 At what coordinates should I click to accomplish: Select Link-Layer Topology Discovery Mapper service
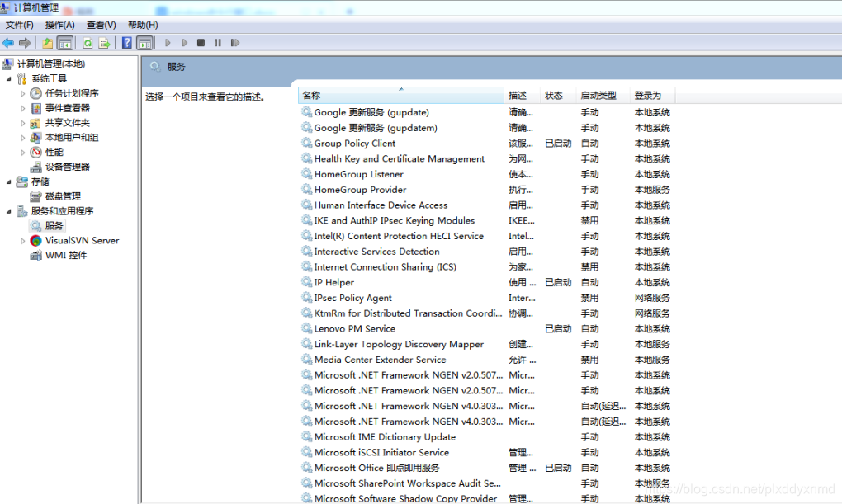coord(399,345)
